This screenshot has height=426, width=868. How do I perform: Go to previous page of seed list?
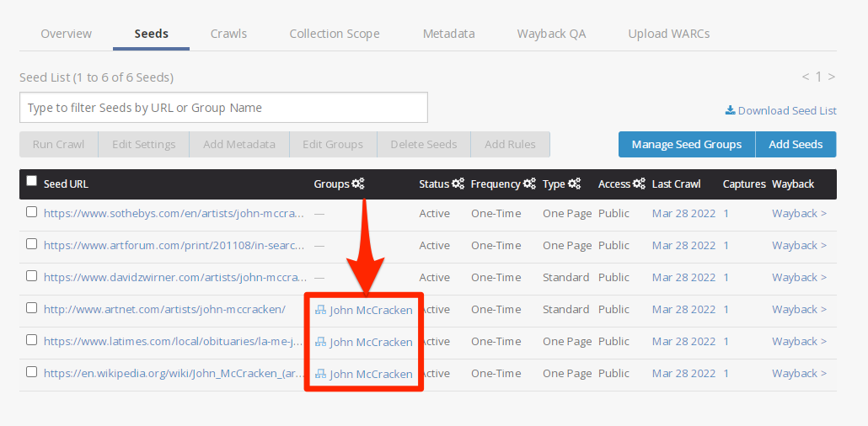pyautogui.click(x=805, y=77)
